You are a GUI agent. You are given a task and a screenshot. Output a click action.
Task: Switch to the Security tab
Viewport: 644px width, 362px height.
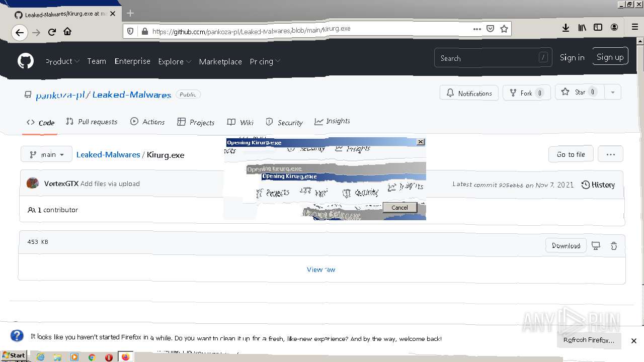pos(284,122)
